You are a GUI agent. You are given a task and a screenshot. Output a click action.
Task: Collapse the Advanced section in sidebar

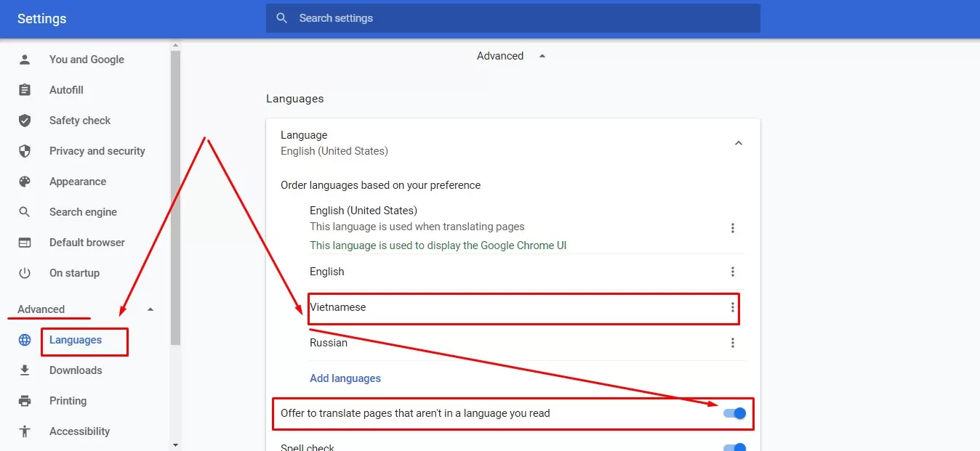click(150, 309)
